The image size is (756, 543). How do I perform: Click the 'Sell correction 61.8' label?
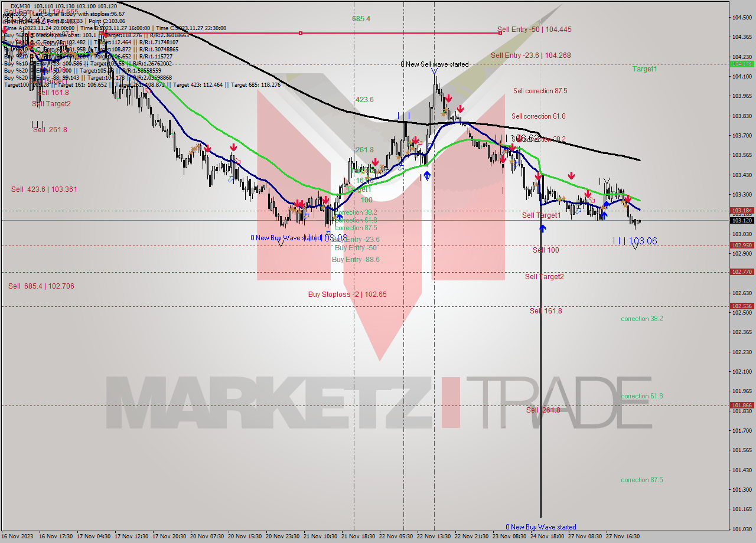538,116
